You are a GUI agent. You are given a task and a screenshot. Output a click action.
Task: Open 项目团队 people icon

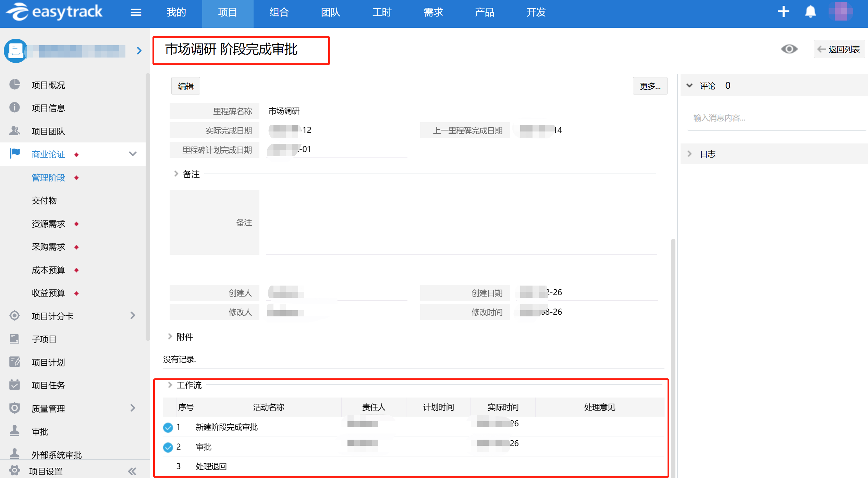(x=15, y=131)
